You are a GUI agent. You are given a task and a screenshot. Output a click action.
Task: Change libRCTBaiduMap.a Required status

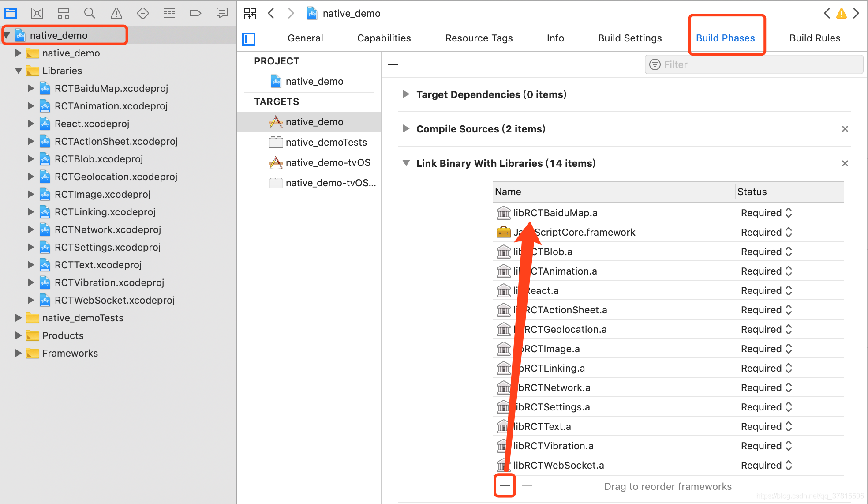tap(767, 213)
